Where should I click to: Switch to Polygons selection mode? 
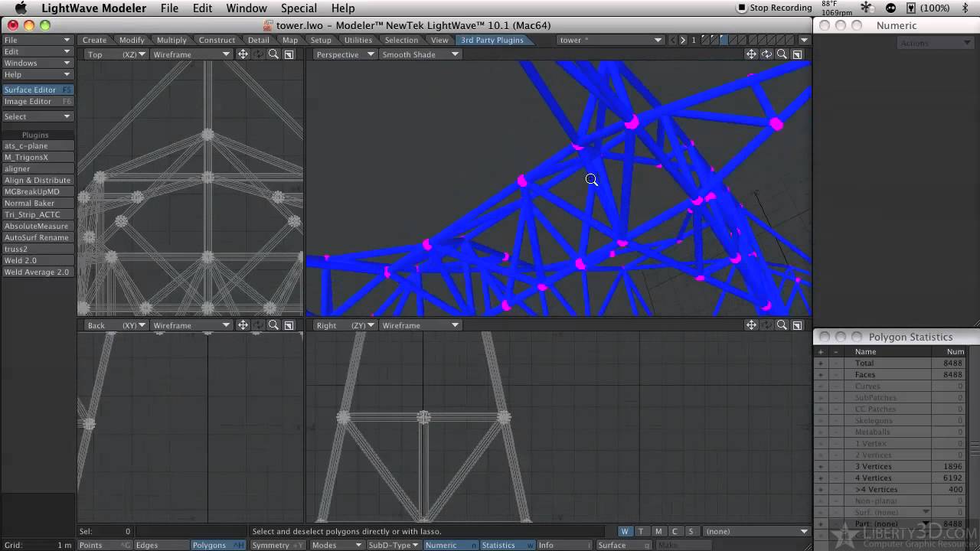[x=218, y=545]
